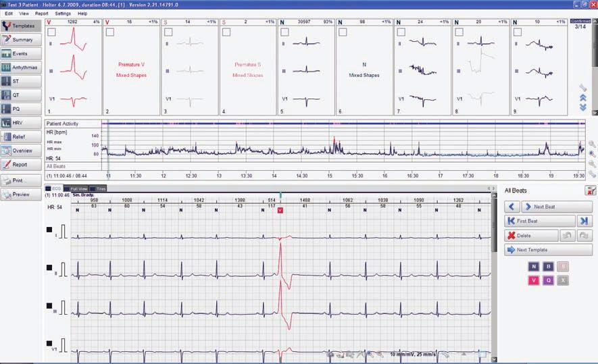Open the Summary view in sidebar
This screenshot has height=364, width=598.
click(21, 40)
